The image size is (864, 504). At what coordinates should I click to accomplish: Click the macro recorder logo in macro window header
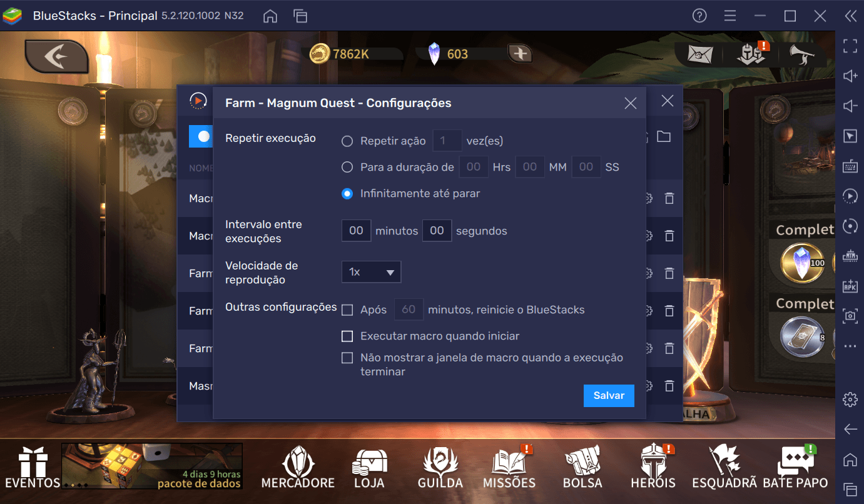[x=198, y=101]
